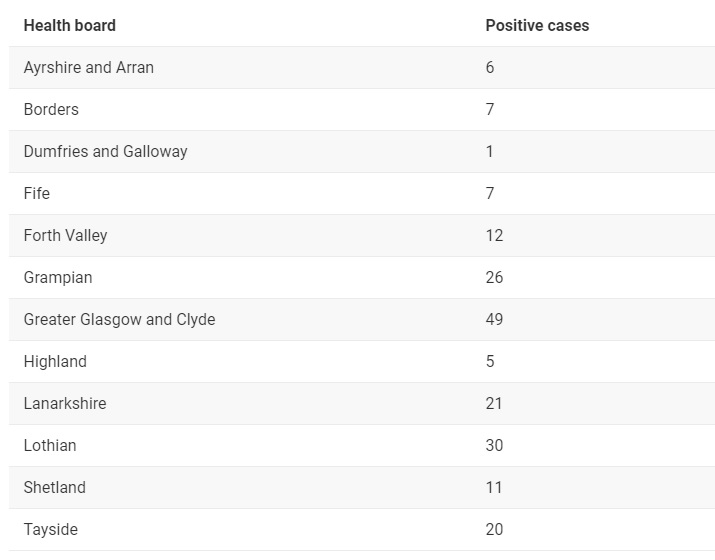
Task: Select the Ayrshire and Arran row
Action: 362,67
